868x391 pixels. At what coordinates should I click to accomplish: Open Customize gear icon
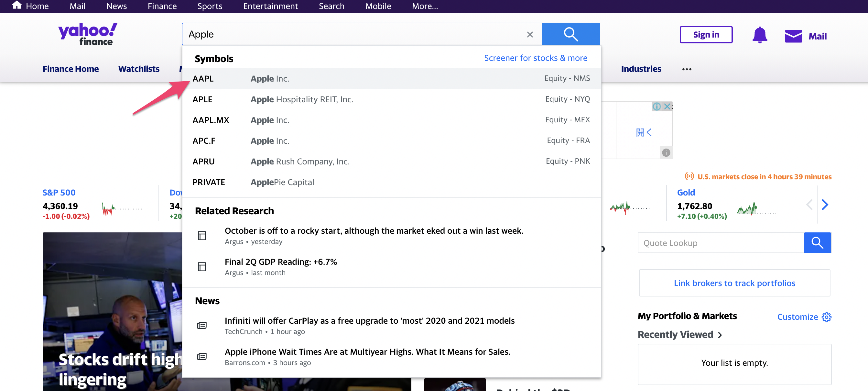pyautogui.click(x=826, y=317)
